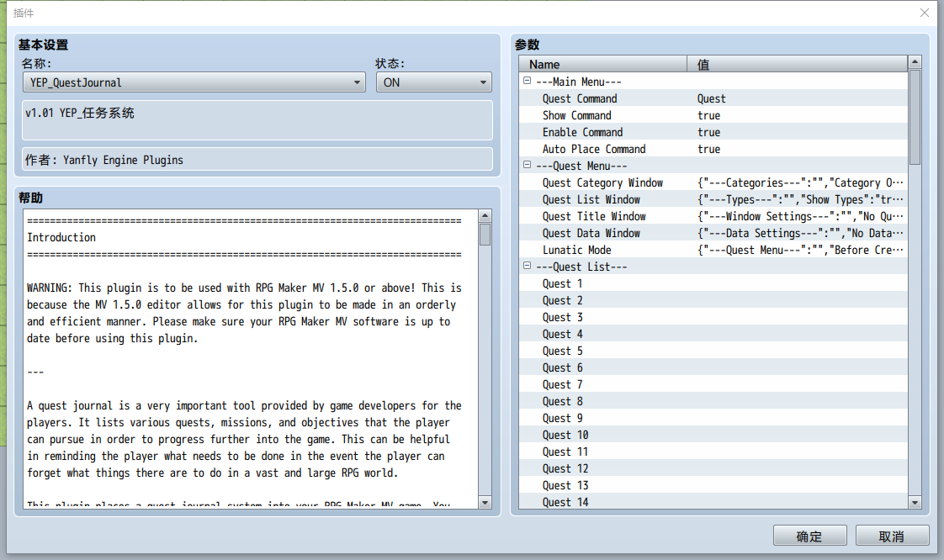This screenshot has height=560, width=944.
Task: Click the help text scrollbar down arrow
Action: tap(485, 502)
